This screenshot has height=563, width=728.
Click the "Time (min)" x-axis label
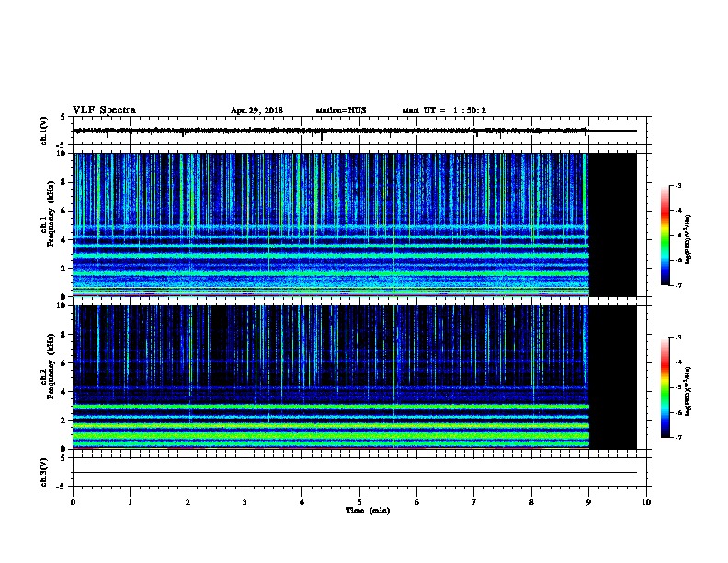pos(368,511)
